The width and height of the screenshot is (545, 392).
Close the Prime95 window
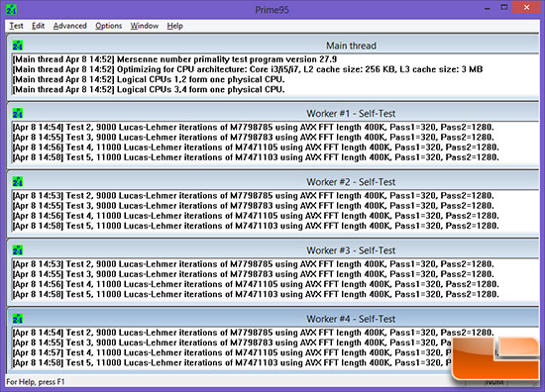[x=526, y=7]
